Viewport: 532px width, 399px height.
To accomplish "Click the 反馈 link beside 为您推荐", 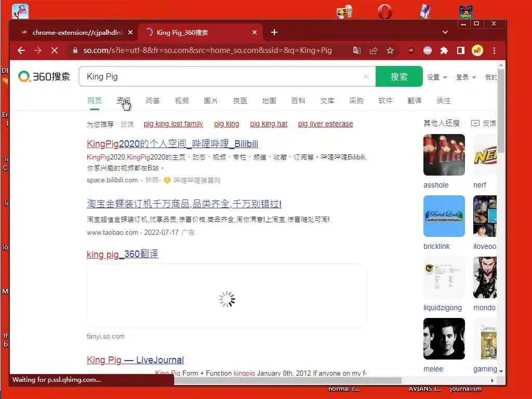I will (127, 124).
